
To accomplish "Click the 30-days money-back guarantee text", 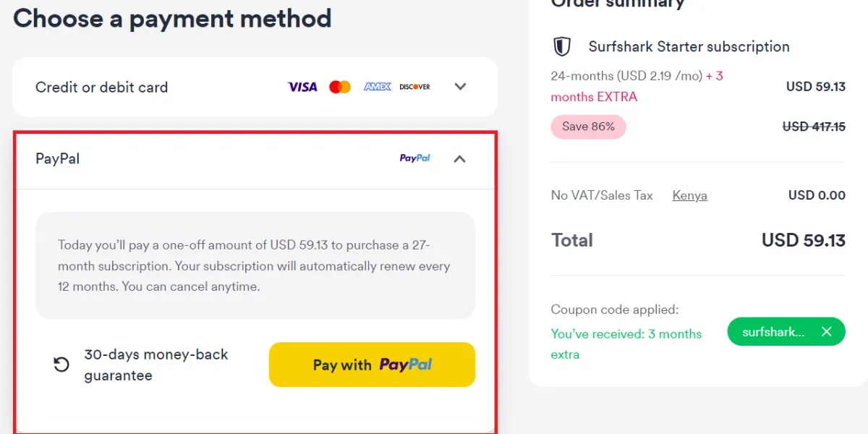I will (x=156, y=365).
